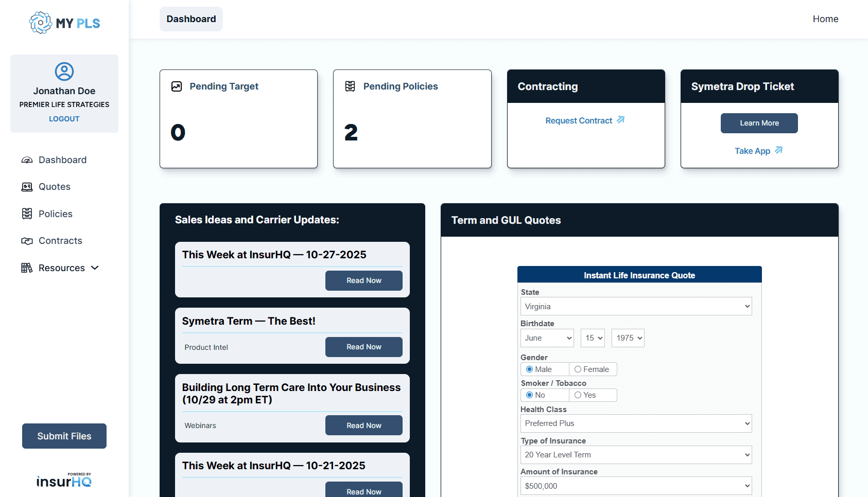Image resolution: width=868 pixels, height=497 pixels.
Task: Open the State dropdown showing Virginia
Action: pos(636,306)
